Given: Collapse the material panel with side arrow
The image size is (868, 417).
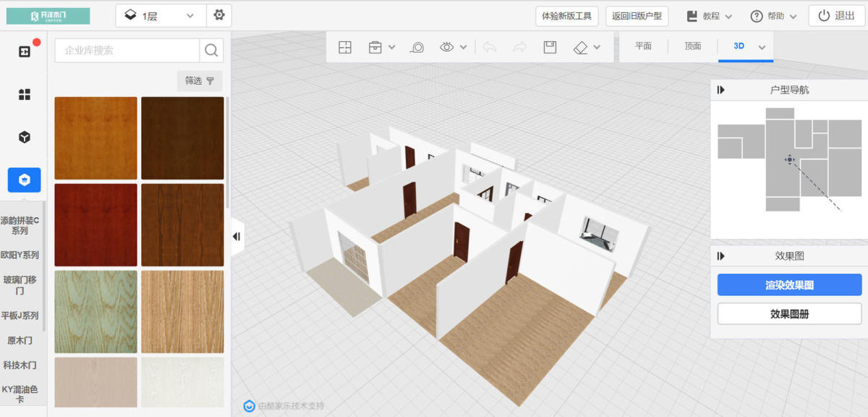Looking at the screenshot, I should point(237,236).
